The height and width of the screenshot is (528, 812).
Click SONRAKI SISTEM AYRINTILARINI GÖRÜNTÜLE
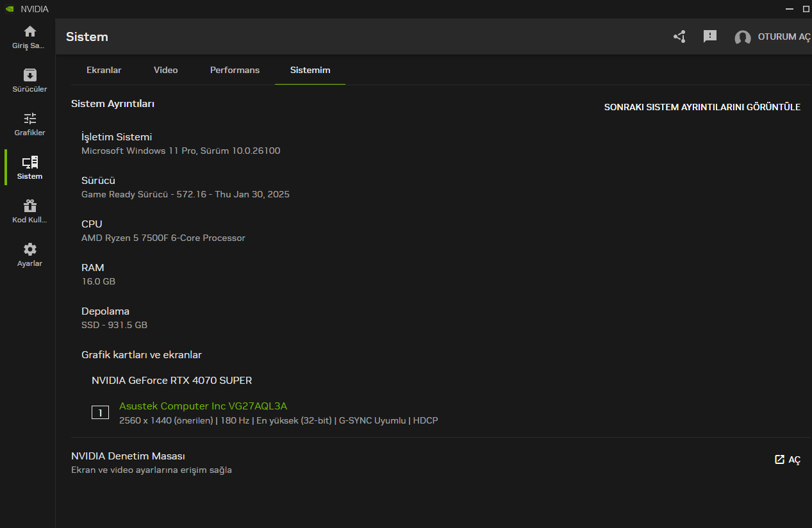pyautogui.click(x=702, y=107)
